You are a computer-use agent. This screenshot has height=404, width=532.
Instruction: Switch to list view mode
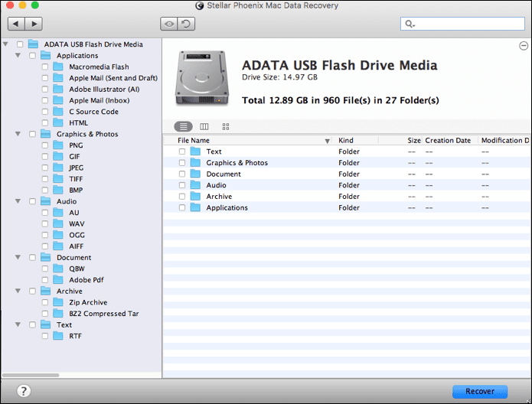click(183, 126)
